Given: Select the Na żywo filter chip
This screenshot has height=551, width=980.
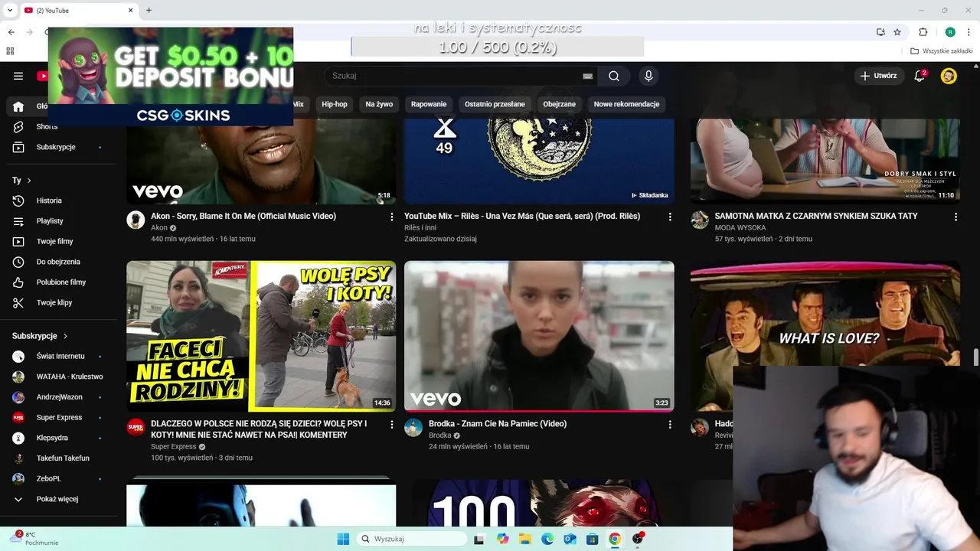Looking at the screenshot, I should coord(379,104).
